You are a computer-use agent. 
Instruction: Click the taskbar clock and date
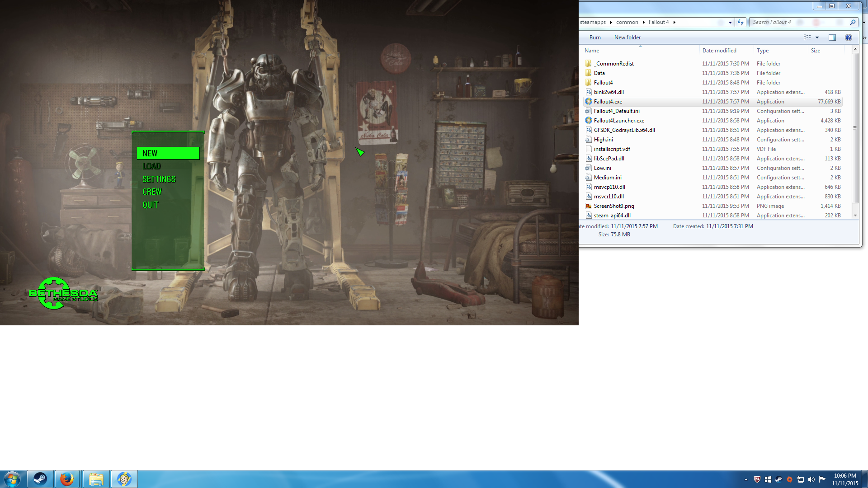click(x=845, y=479)
